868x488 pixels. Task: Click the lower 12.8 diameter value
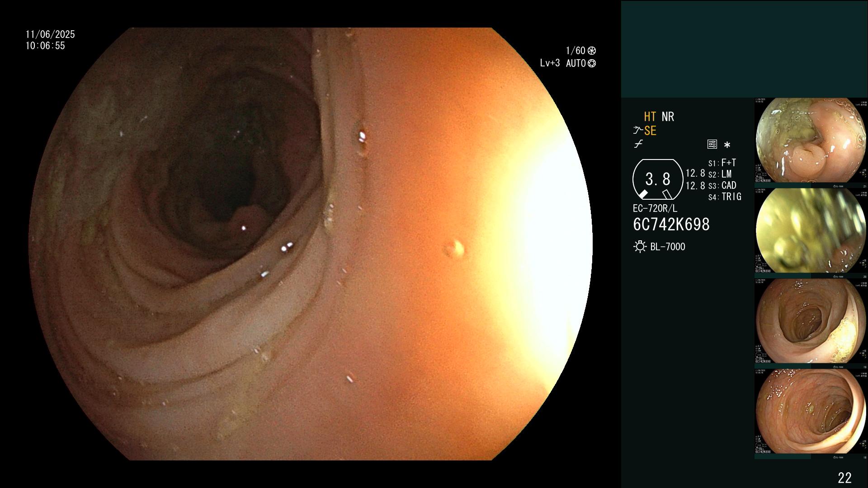tap(695, 185)
